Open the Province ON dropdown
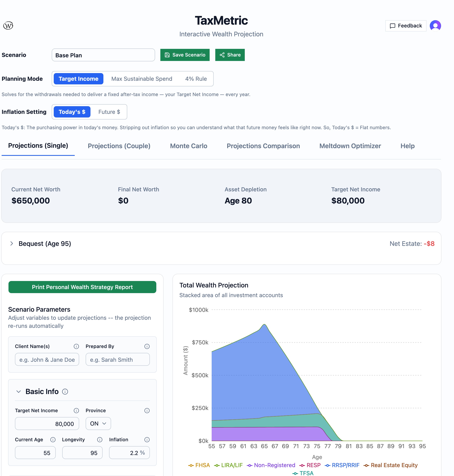 pos(98,424)
